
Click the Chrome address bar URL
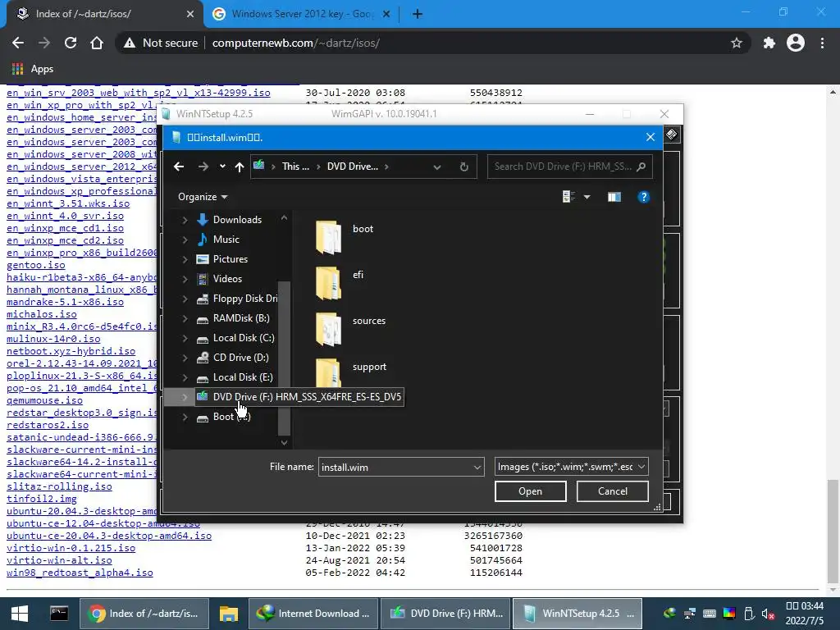[295, 43]
